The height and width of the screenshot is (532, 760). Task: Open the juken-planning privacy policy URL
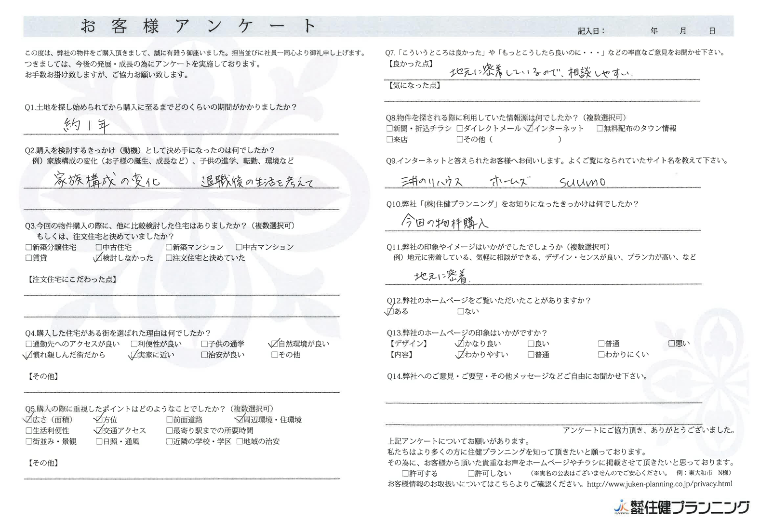[659, 484]
